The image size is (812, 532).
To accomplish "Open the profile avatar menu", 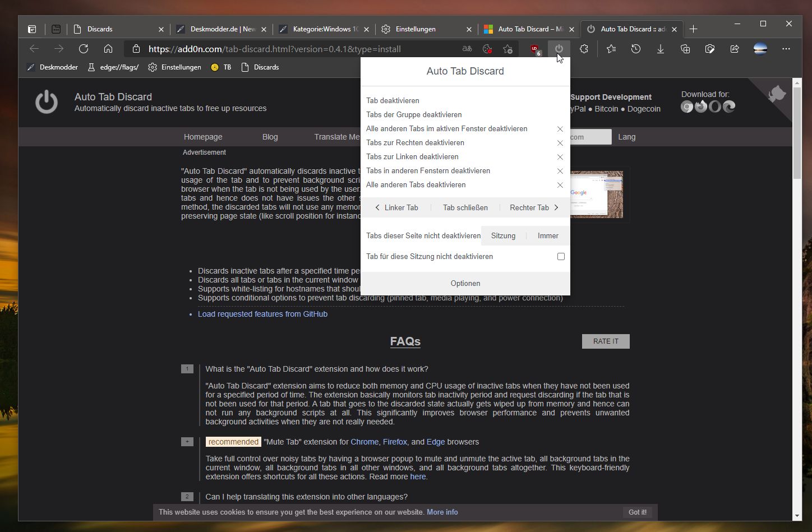I will point(760,49).
